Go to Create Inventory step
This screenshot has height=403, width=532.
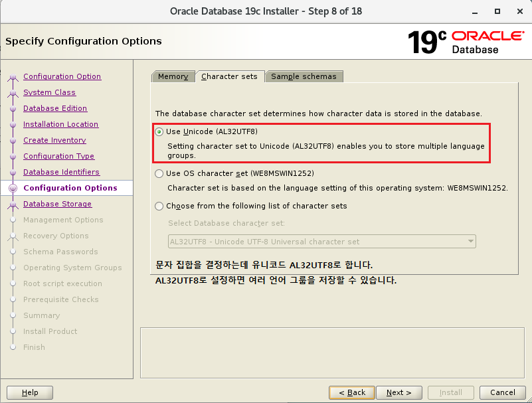[54, 140]
